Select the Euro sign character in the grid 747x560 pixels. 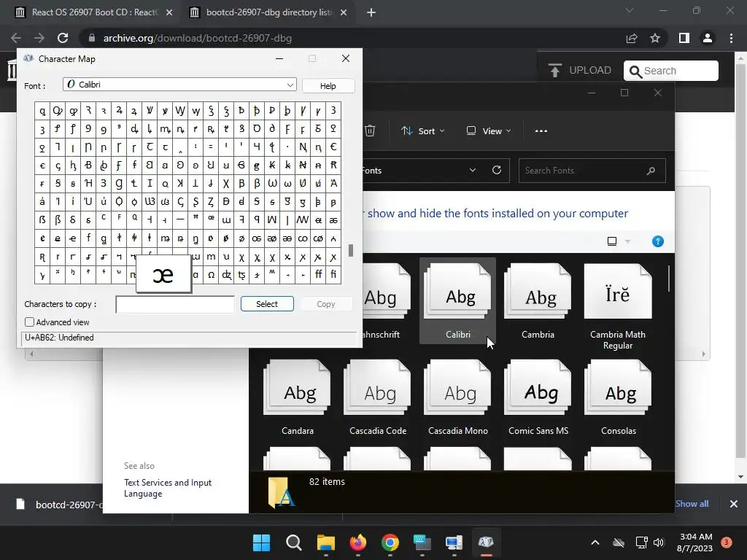333,147
